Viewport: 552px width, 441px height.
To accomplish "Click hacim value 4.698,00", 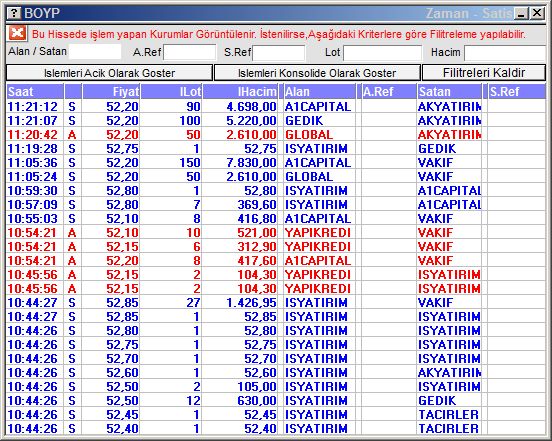I will [251, 107].
